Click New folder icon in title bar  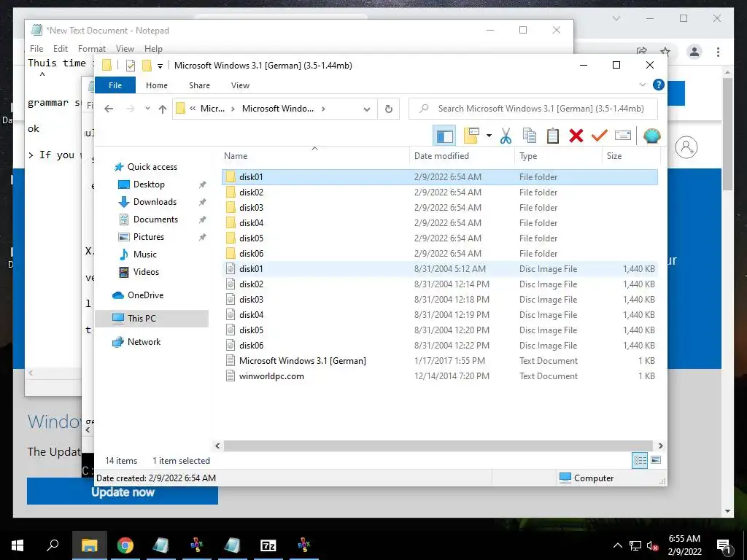pyautogui.click(x=147, y=65)
